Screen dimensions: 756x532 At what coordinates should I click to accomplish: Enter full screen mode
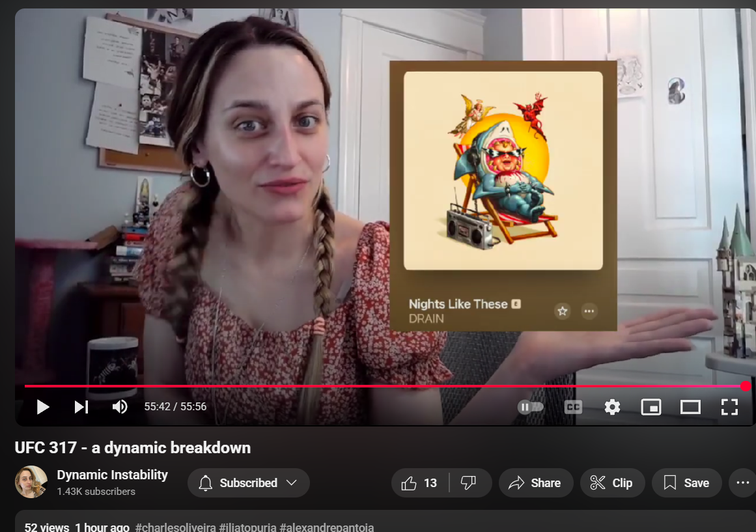(729, 407)
